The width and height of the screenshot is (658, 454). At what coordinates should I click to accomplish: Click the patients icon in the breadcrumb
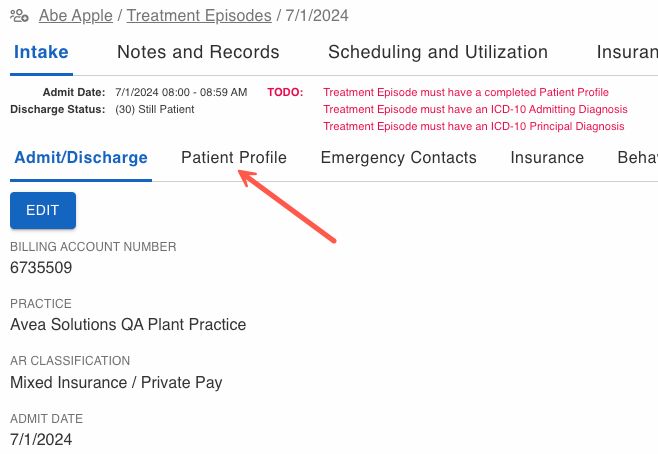click(x=19, y=16)
